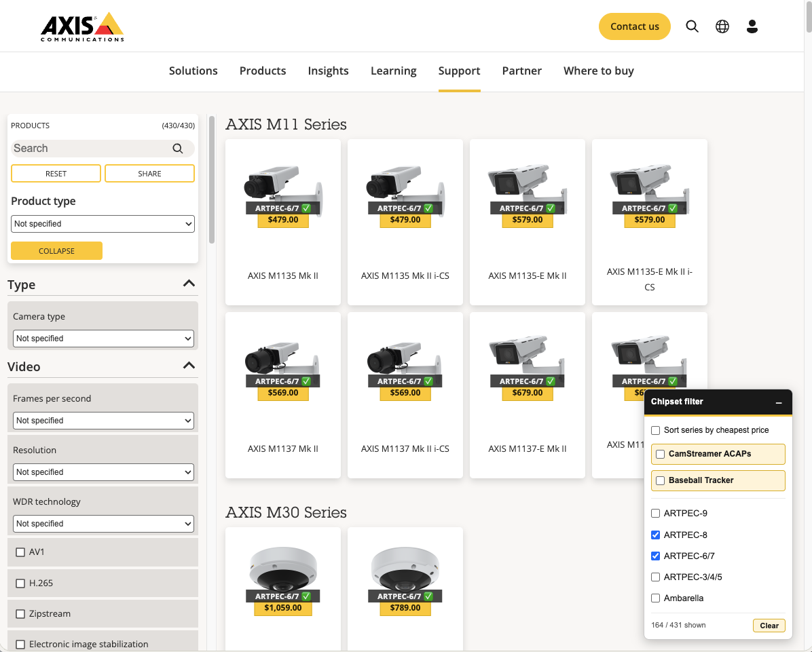Open the Resolution dropdown
This screenshot has height=652, width=812.
(x=103, y=472)
